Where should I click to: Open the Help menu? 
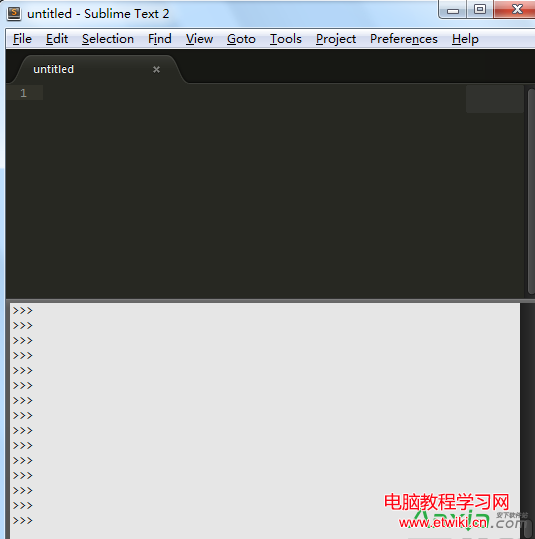[465, 39]
